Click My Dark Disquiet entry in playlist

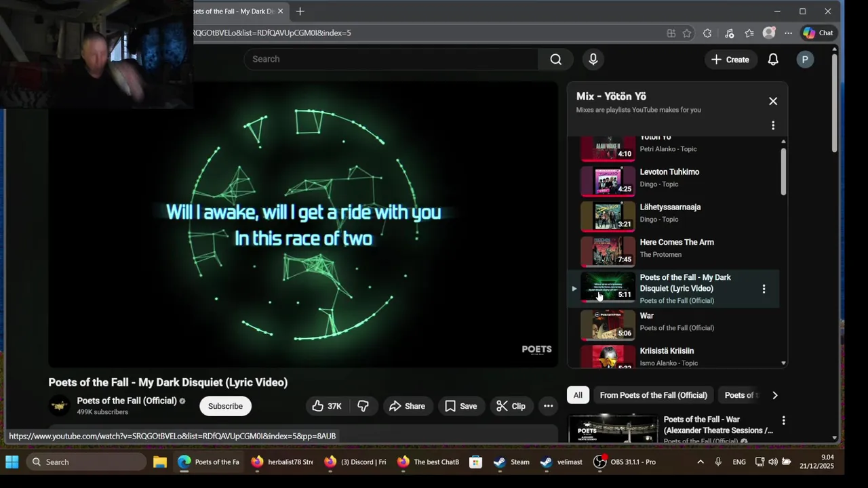click(673, 289)
